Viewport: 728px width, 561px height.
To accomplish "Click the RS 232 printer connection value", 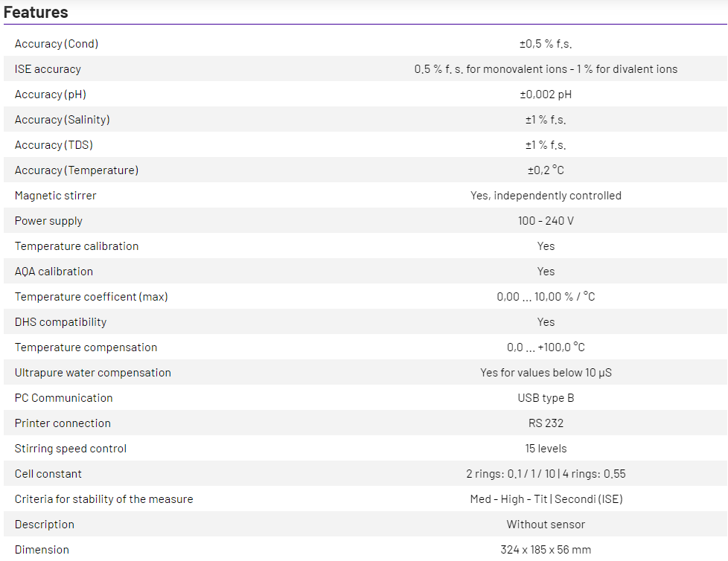I will pos(546,423).
